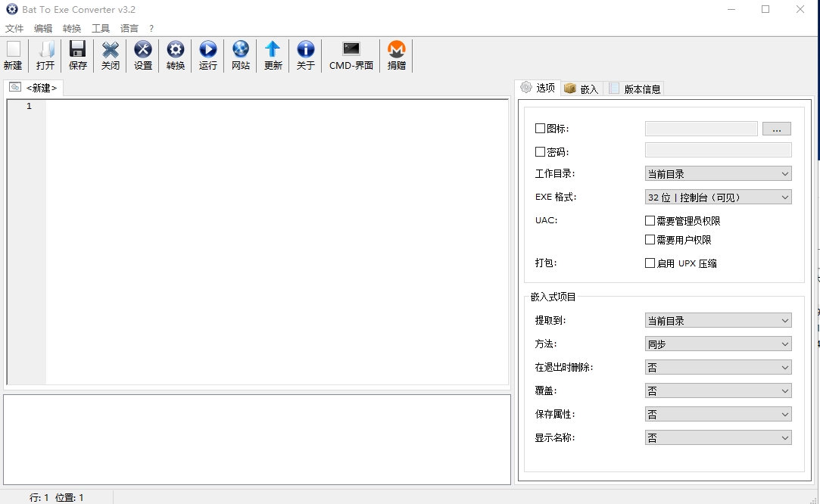Open the EXE 格式 dropdown
This screenshot has height=504, width=820.
718,197
